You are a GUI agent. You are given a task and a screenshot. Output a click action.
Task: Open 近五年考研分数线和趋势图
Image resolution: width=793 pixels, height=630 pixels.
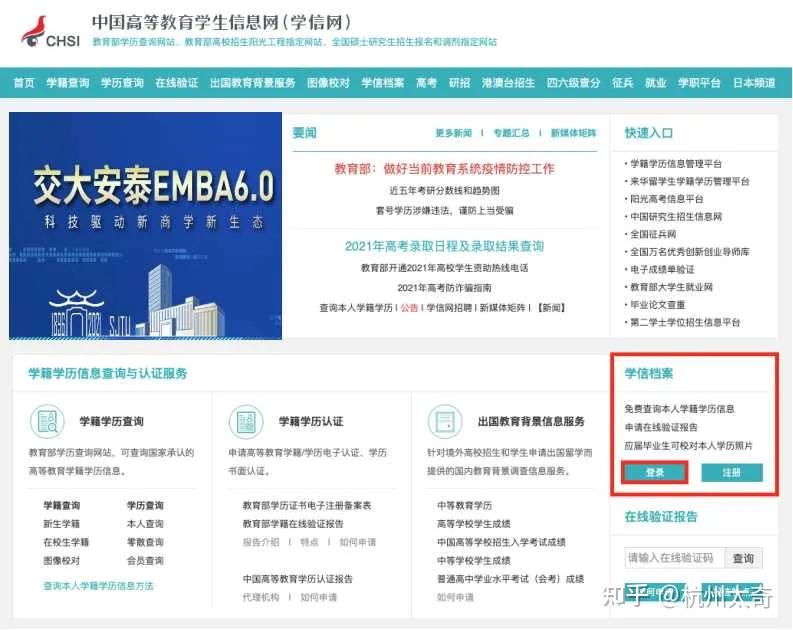[445, 191]
